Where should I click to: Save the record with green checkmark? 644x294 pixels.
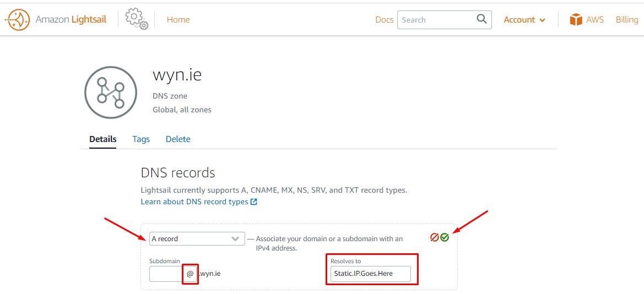pyautogui.click(x=445, y=237)
